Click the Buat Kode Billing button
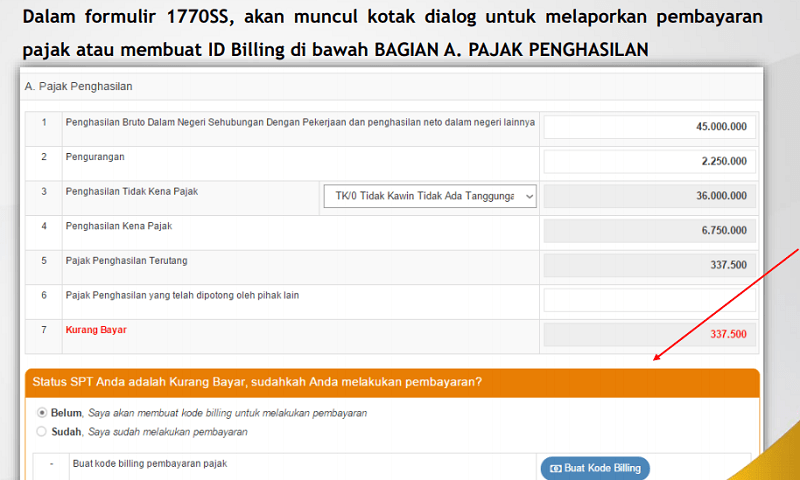 [595, 468]
